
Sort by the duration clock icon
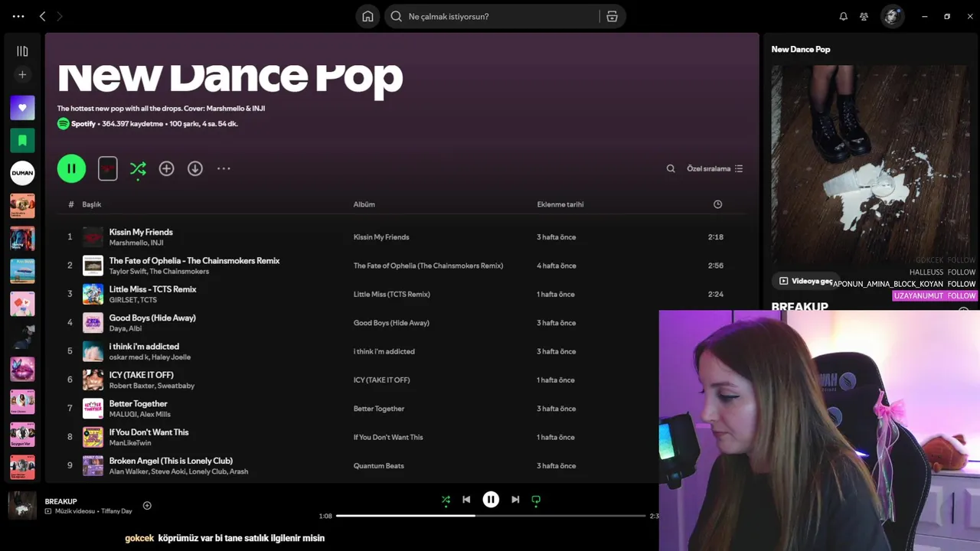click(x=717, y=204)
